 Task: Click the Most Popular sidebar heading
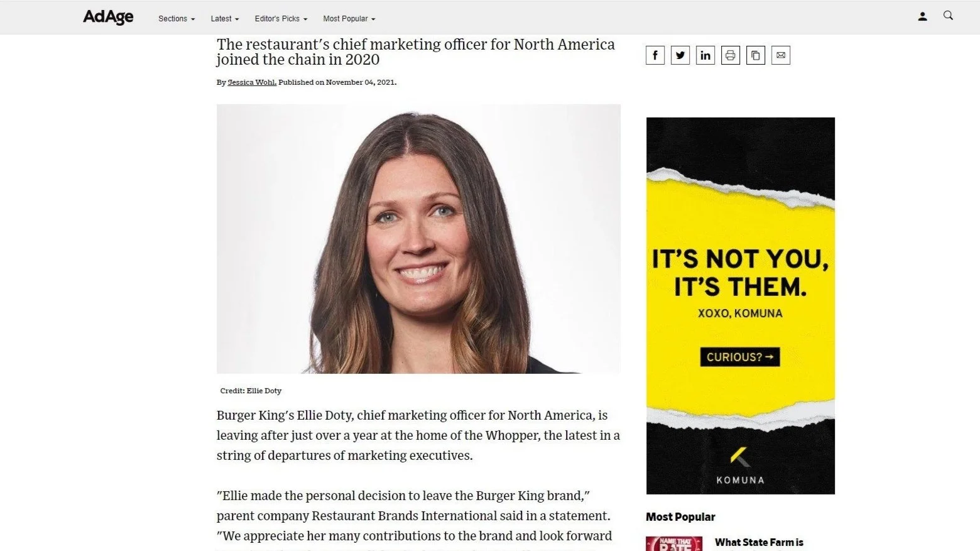coord(680,517)
